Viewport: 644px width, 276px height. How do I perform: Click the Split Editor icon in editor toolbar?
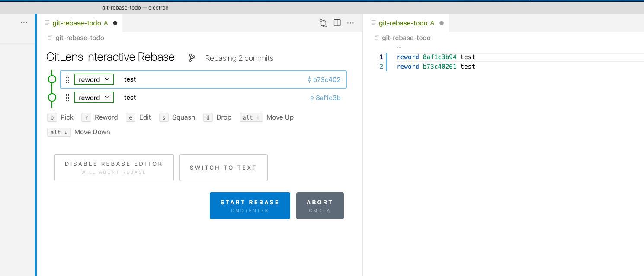(337, 23)
